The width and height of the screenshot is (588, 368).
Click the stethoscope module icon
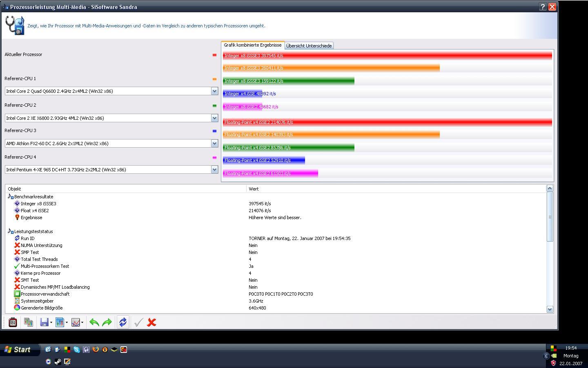[x=15, y=25]
